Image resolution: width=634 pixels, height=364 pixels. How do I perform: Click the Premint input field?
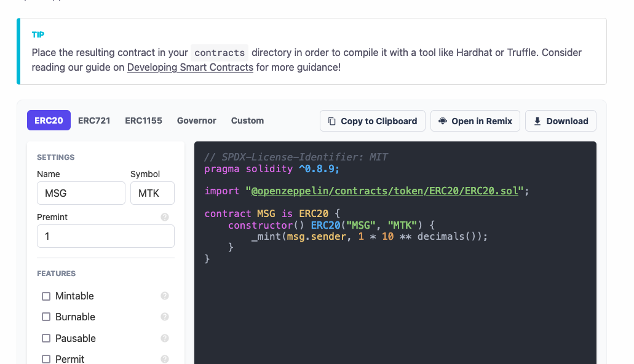tap(106, 236)
